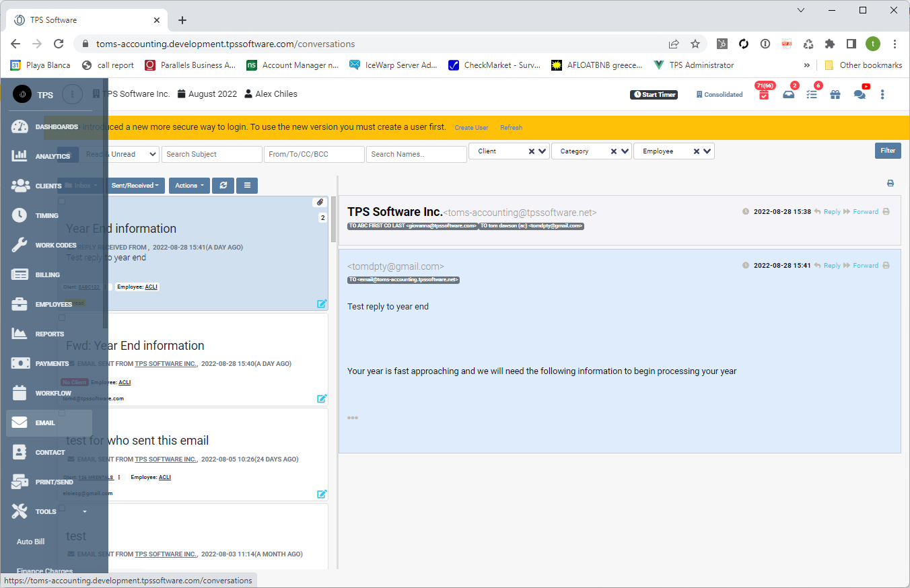This screenshot has height=588, width=910.
Task: Click the Start Timer button
Action: point(654,95)
